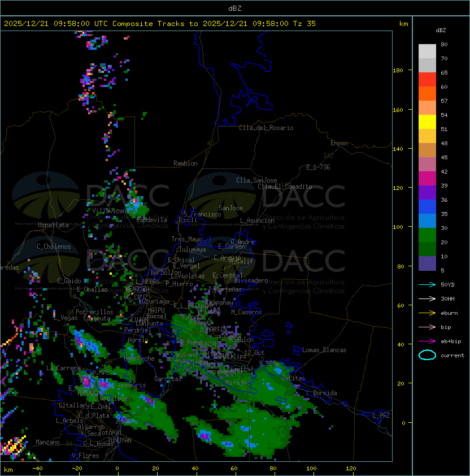Click the 'Villavicencio' map label
The image size is (470, 476).
[114, 211]
